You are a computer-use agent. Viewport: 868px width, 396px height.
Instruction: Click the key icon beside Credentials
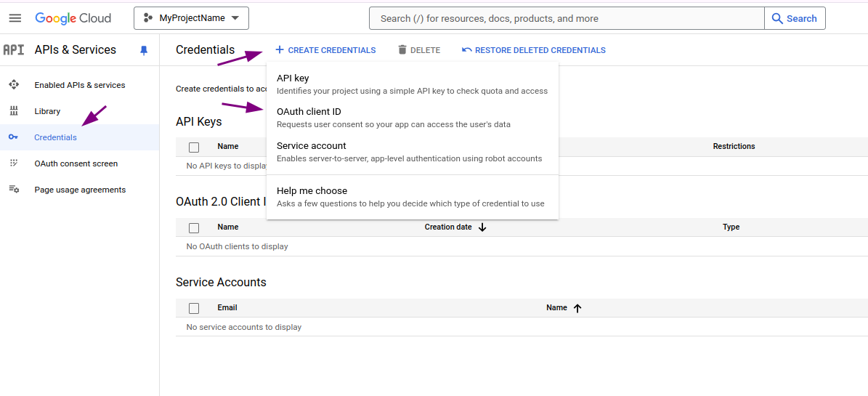point(13,137)
